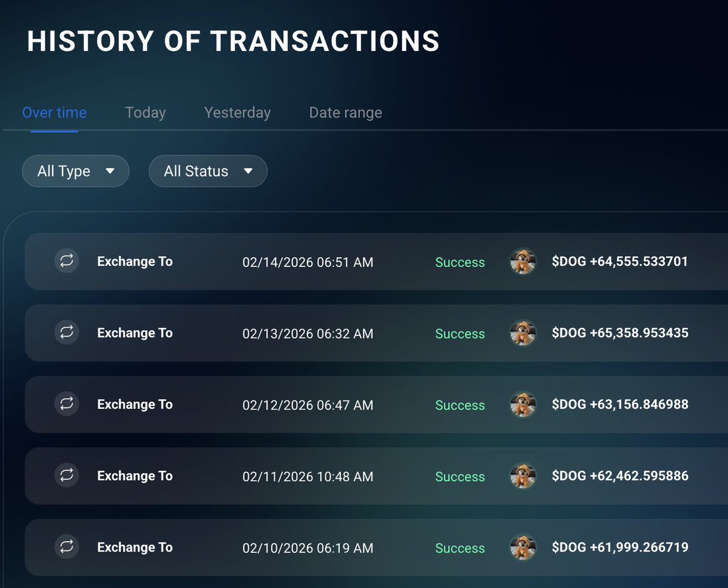
Task: Open the All Type filter dropdown
Action: (75, 171)
